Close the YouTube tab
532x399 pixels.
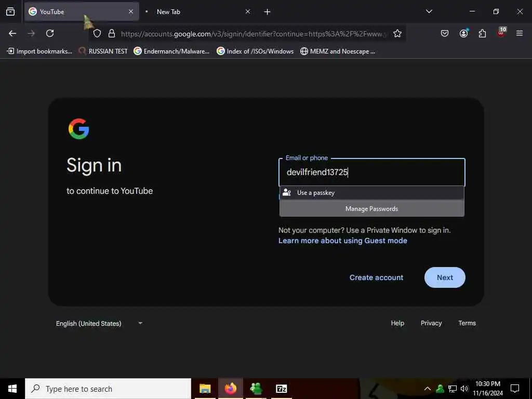click(x=131, y=11)
